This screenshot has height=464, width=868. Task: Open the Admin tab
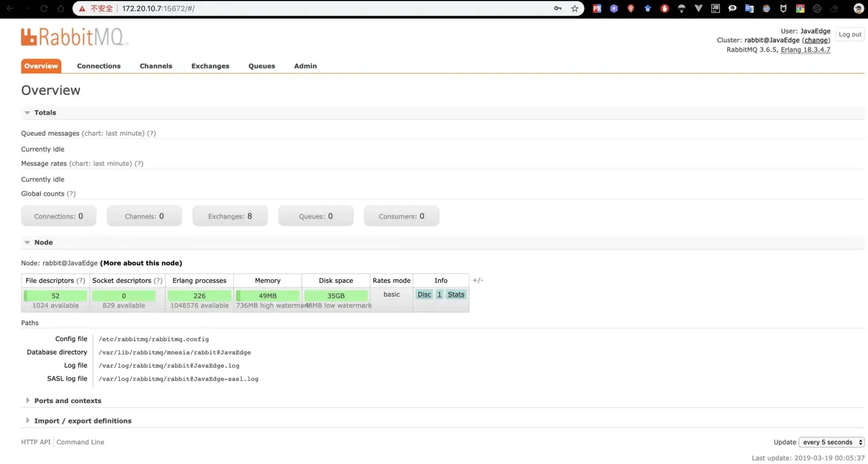coord(305,66)
